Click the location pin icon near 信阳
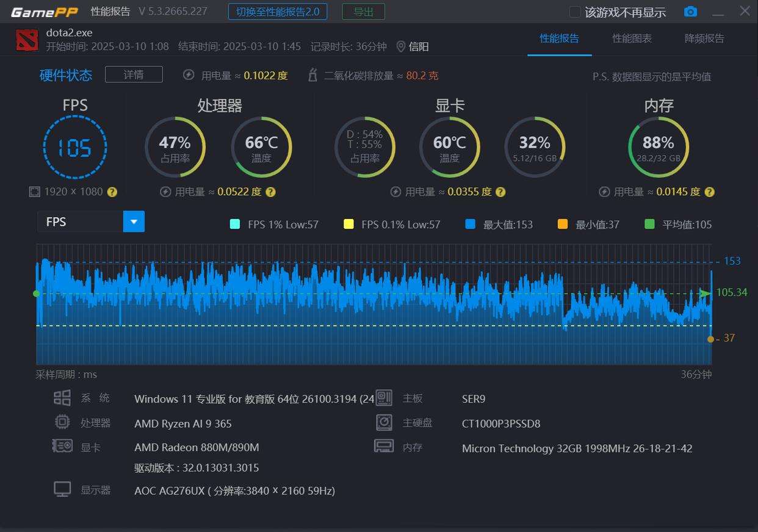This screenshot has width=758, height=532. click(401, 46)
